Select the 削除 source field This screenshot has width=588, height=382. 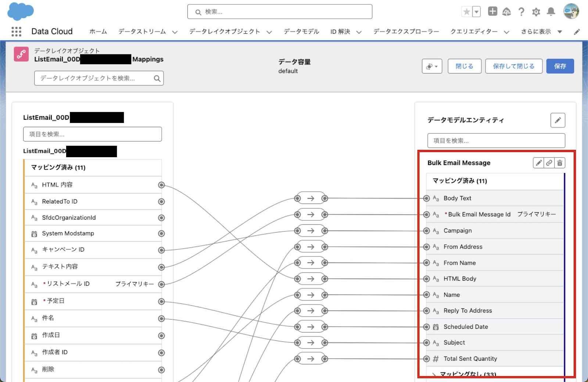93,370
